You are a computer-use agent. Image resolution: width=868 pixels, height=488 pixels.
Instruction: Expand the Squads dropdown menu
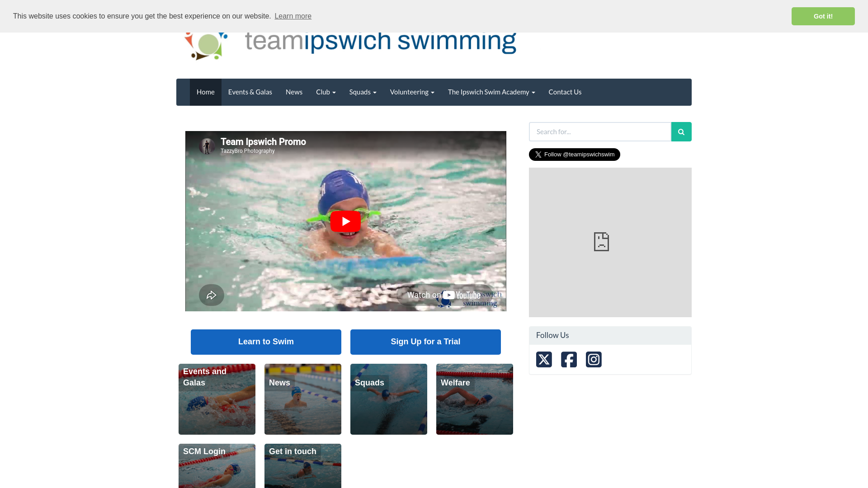pos(363,92)
